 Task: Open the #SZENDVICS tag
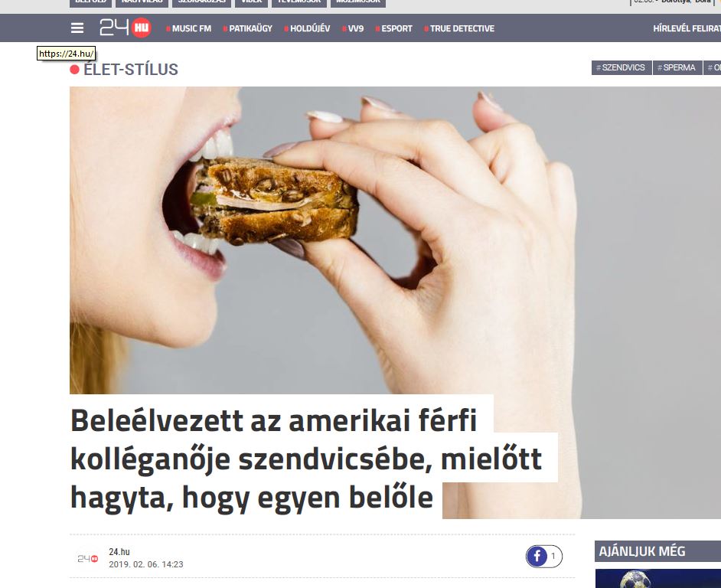point(621,67)
